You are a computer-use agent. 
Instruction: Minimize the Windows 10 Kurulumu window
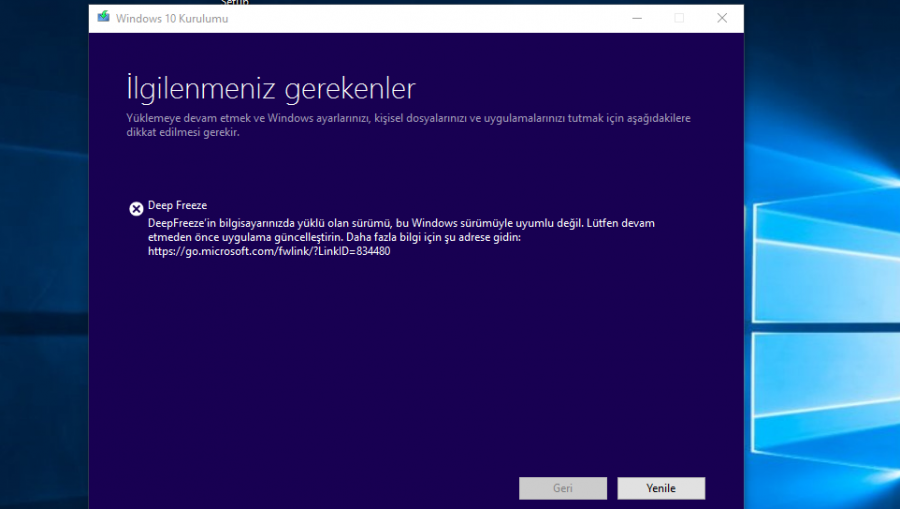tap(637, 18)
